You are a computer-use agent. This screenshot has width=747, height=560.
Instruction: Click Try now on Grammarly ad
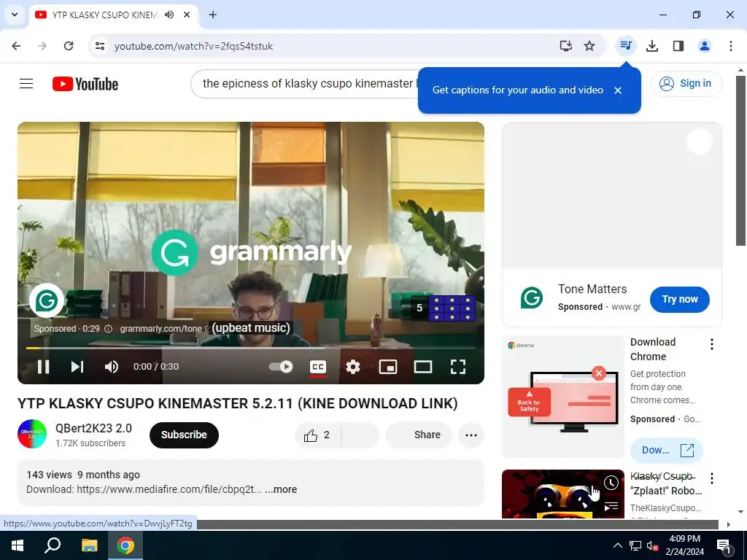click(679, 300)
